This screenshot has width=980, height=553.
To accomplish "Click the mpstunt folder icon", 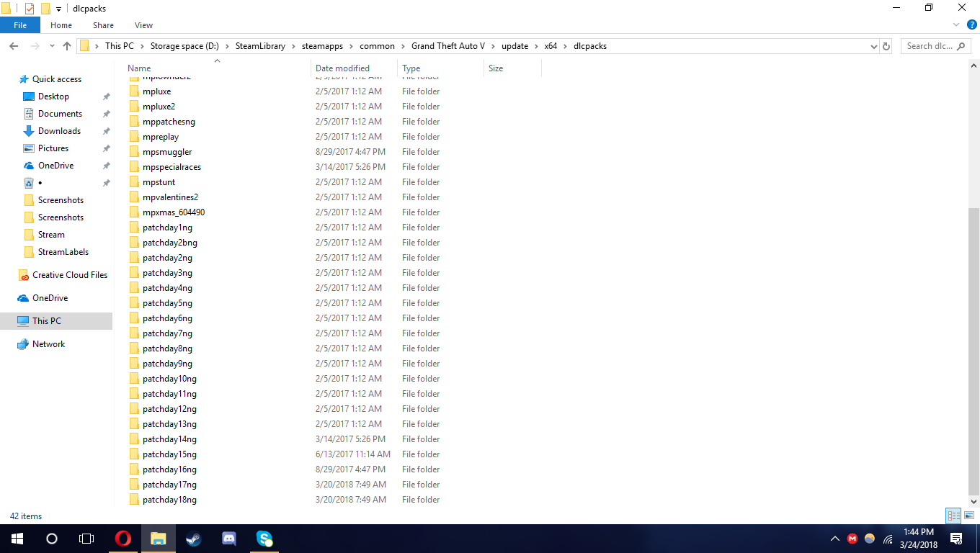I will coord(134,182).
